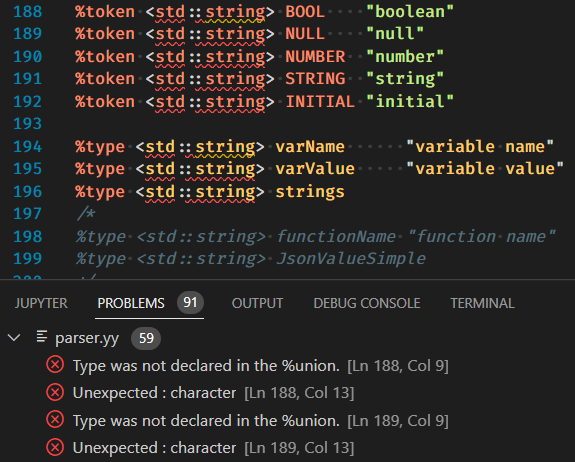Click the varName identifier
575x462 pixels.
310,147
